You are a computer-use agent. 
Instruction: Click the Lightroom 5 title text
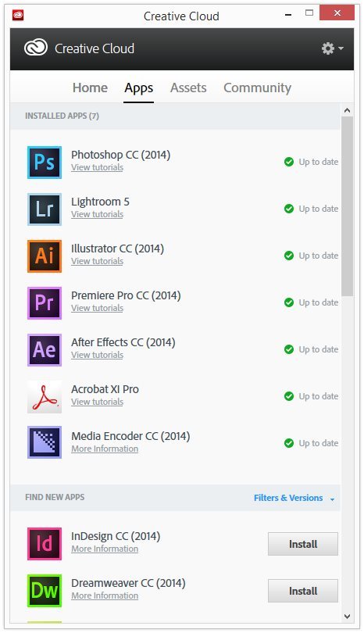[x=100, y=202]
